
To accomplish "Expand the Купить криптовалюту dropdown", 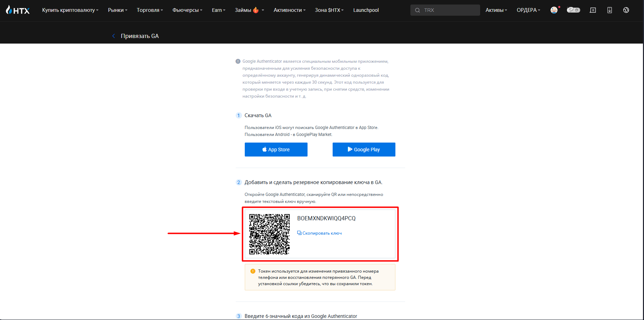I will (70, 10).
